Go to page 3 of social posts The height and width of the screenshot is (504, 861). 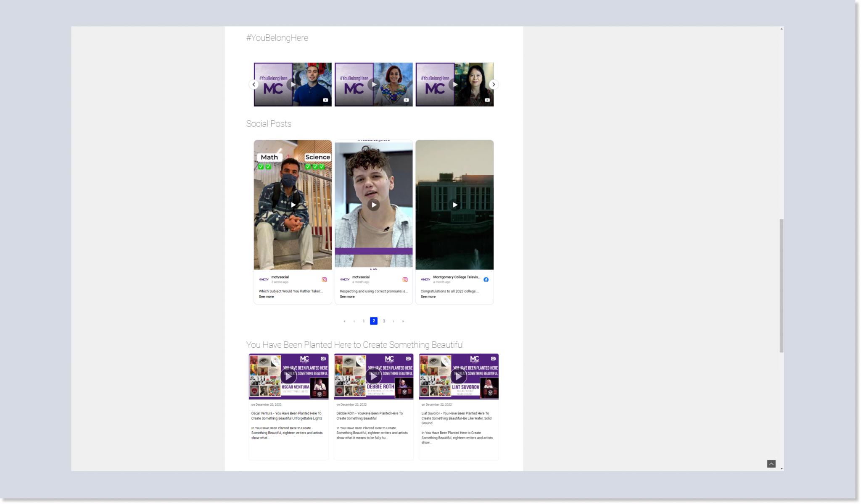point(384,321)
